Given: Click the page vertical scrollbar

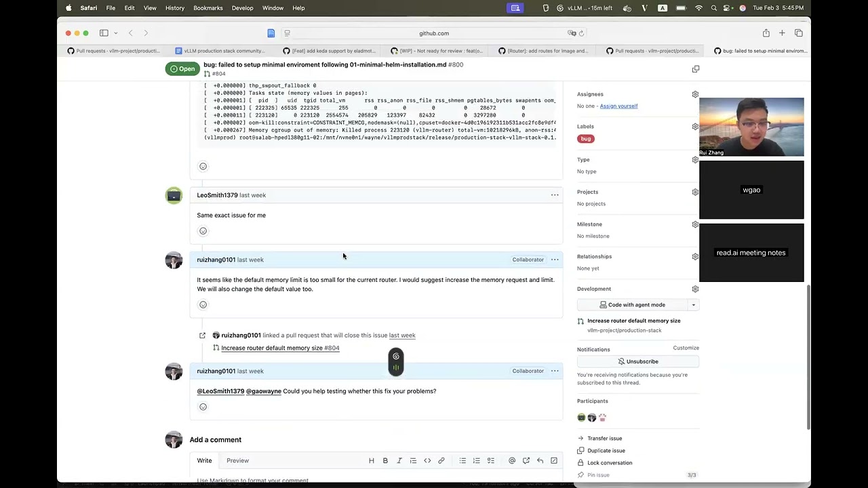Looking at the screenshot, I should pyautogui.click(x=808, y=356).
